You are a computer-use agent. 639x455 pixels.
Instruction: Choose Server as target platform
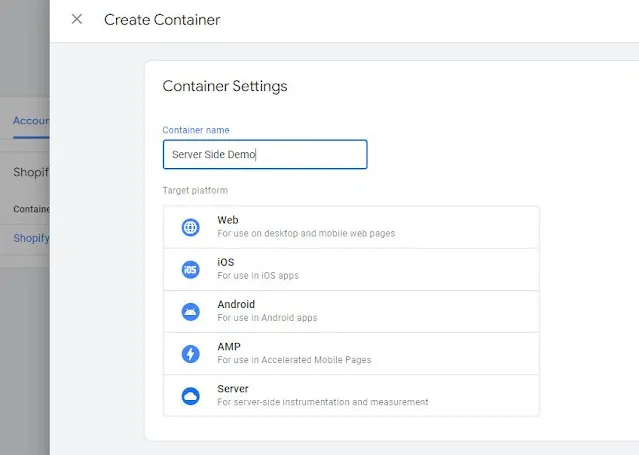click(351, 395)
